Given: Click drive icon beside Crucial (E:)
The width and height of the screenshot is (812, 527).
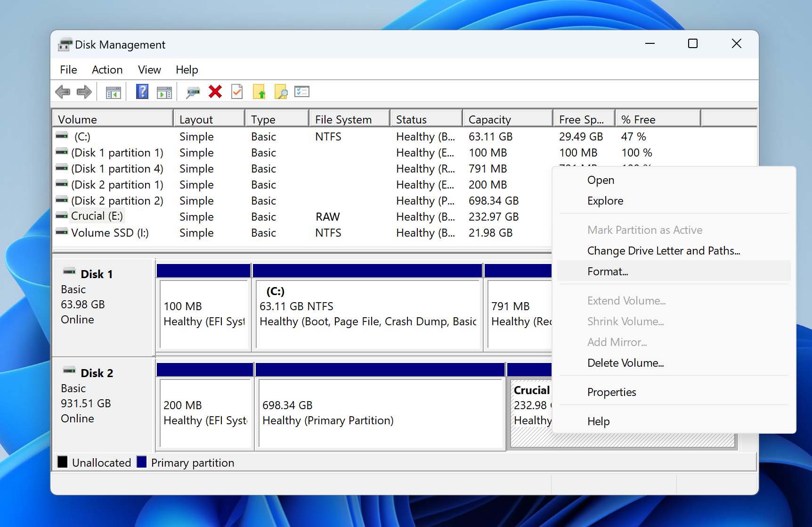Looking at the screenshot, I should (62, 216).
